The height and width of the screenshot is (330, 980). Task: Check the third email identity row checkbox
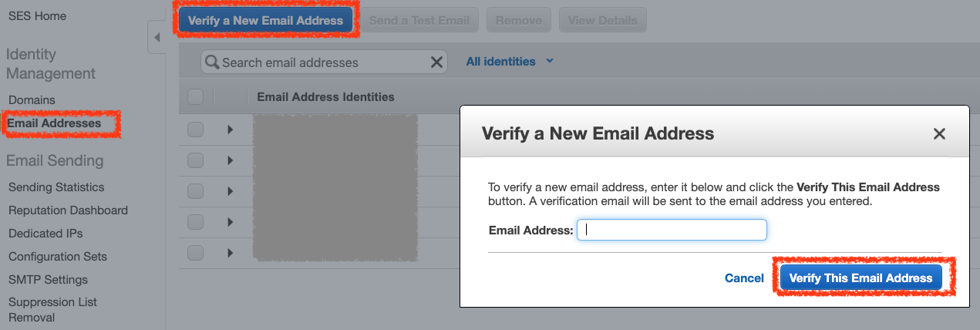196,191
